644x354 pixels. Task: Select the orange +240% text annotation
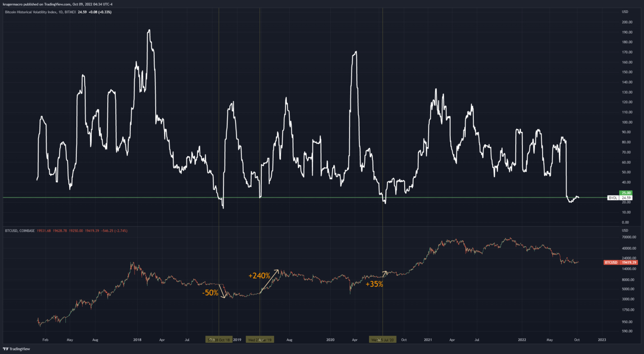[x=259, y=276]
